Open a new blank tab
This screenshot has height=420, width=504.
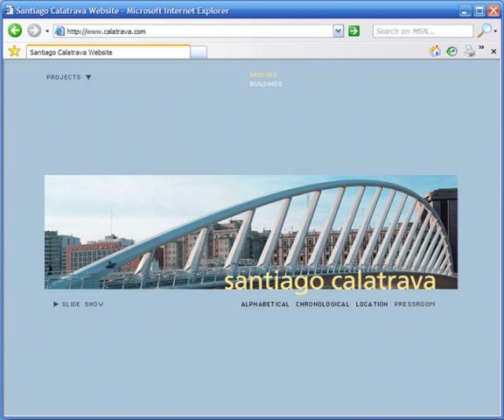pos(199,52)
